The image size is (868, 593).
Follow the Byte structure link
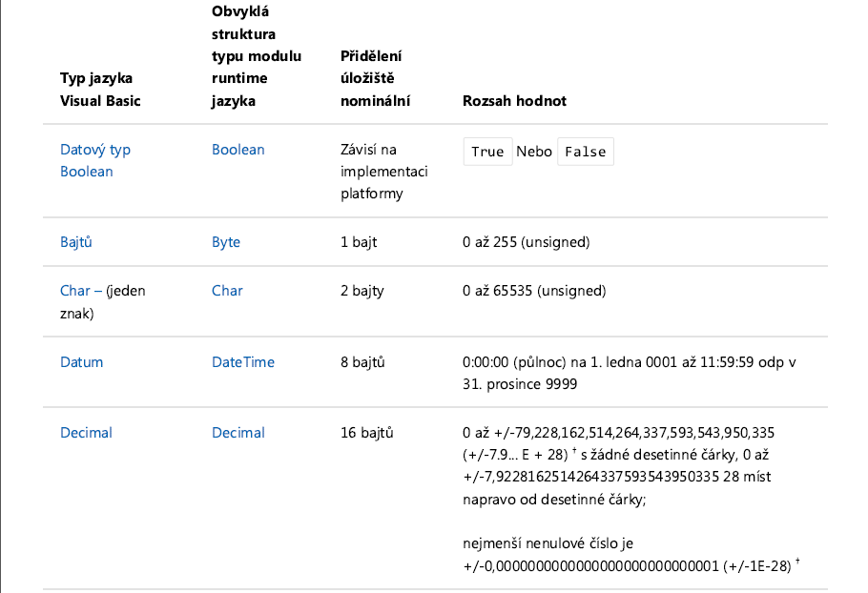click(226, 242)
